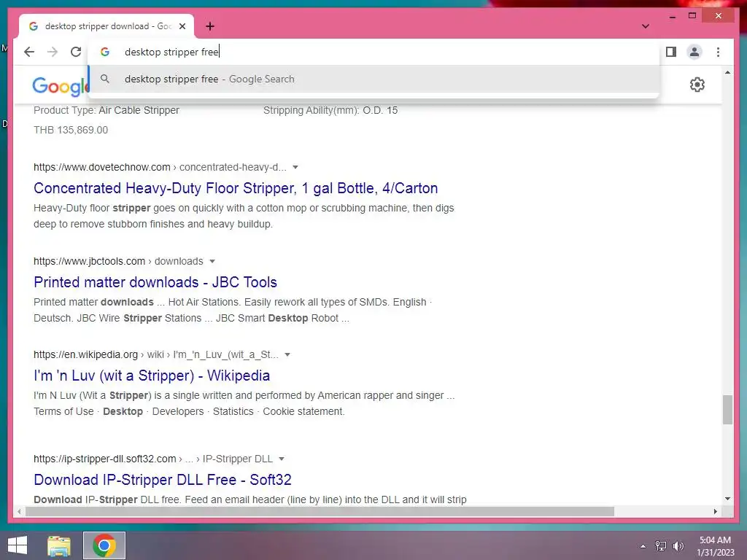Click the vertical scrollbar up arrow

tap(727, 72)
